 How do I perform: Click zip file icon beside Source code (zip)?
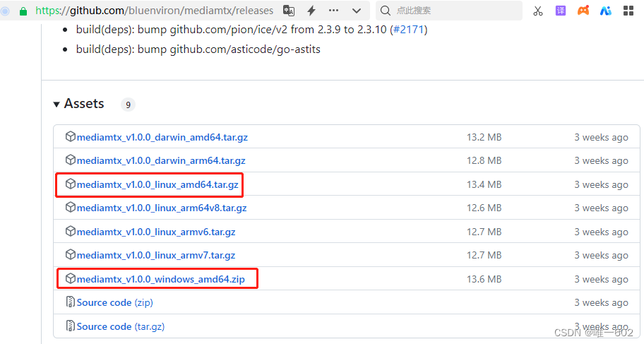click(71, 302)
